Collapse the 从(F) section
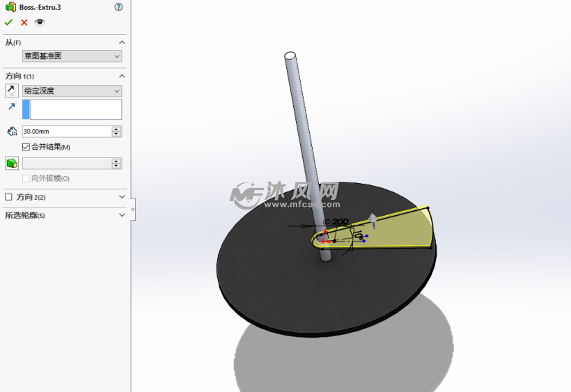The height and width of the screenshot is (392, 571). (122, 42)
